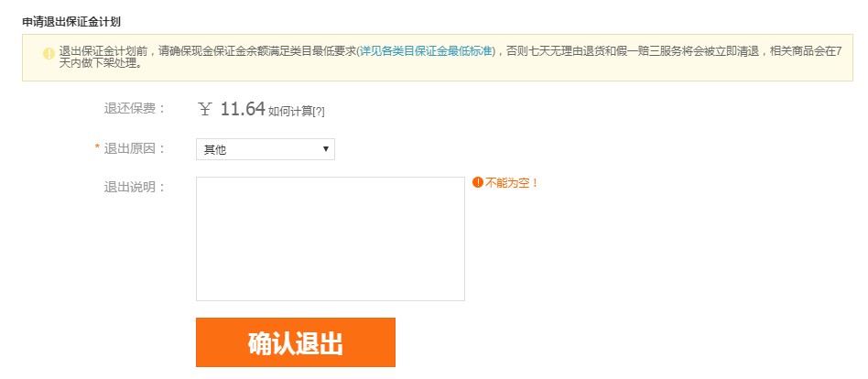Click the 申请退出保证金计划 heading
Image resolution: width=868 pixels, height=379 pixels.
coord(71,22)
